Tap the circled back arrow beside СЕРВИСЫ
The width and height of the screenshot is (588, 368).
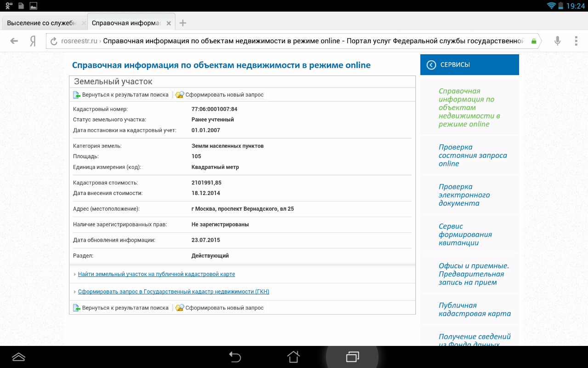coord(431,65)
